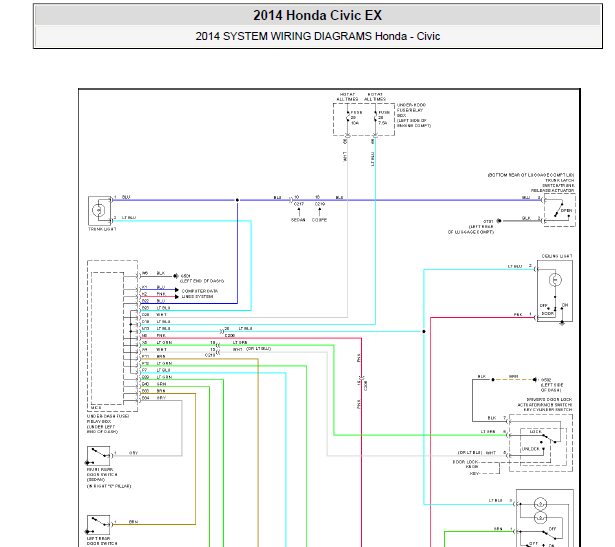Click the G501 ground point symbol
Screen dimensions: 615x547
176,276
